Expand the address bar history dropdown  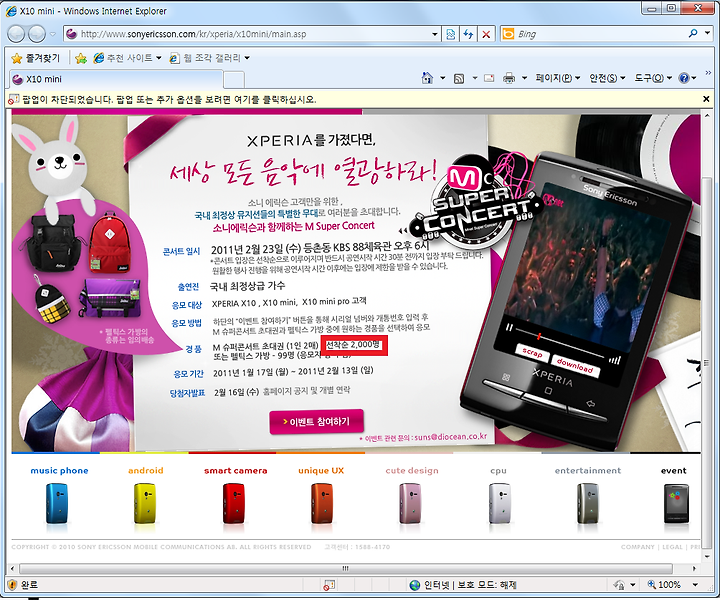(x=434, y=34)
